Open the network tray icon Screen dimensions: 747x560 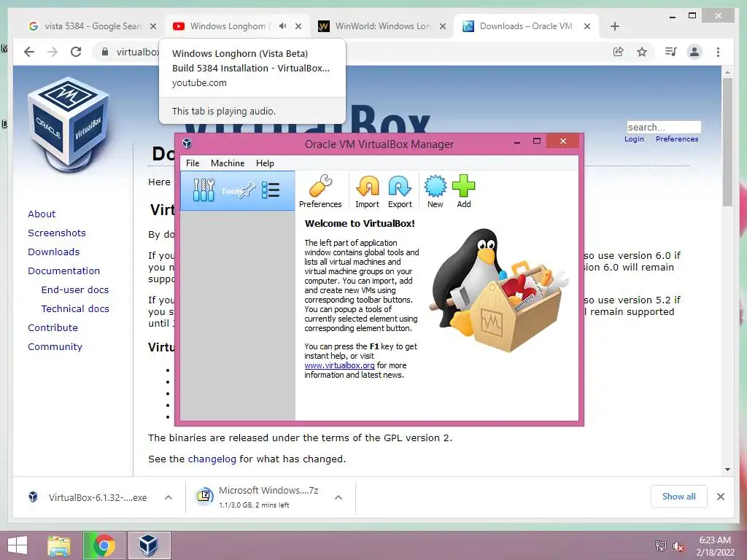(660, 545)
